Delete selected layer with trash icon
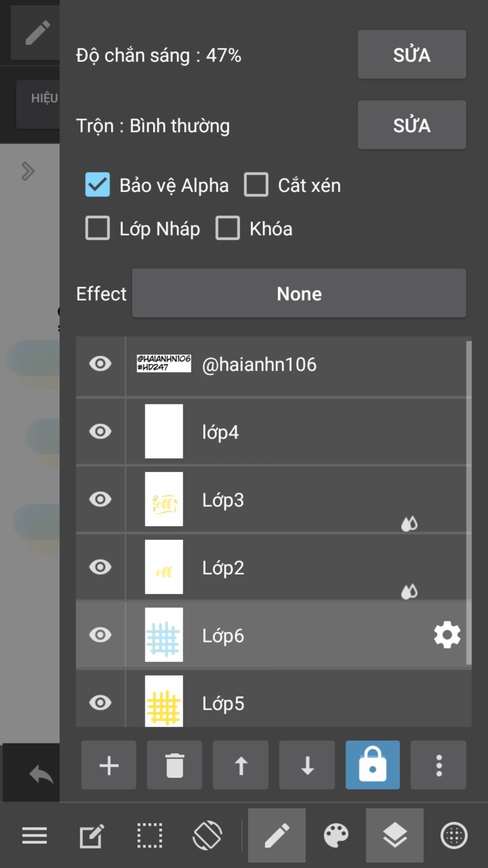This screenshot has width=488, height=868. 174,765
